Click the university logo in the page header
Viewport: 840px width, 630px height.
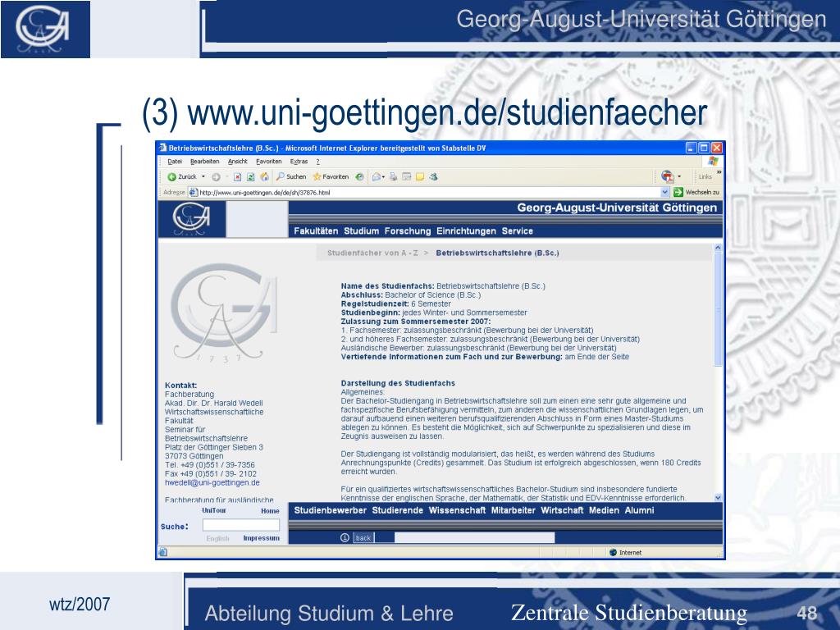point(191,219)
